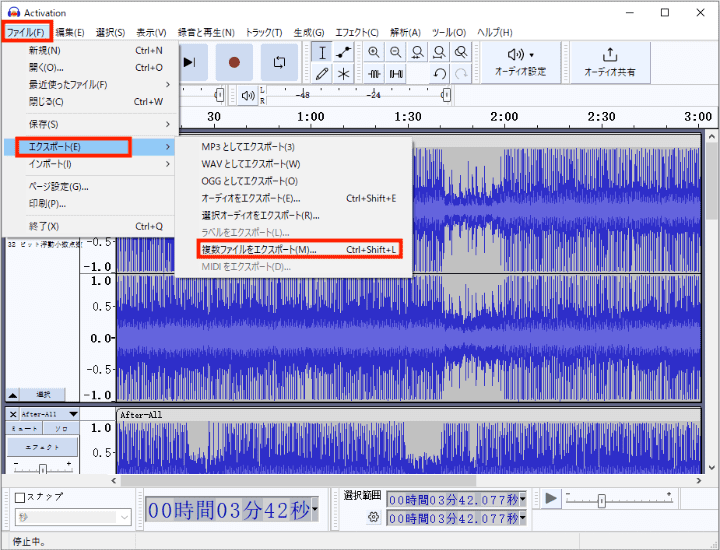Screen dimensions: 720x550
Task: Click the Play-at-speed play button
Action: (x=551, y=498)
